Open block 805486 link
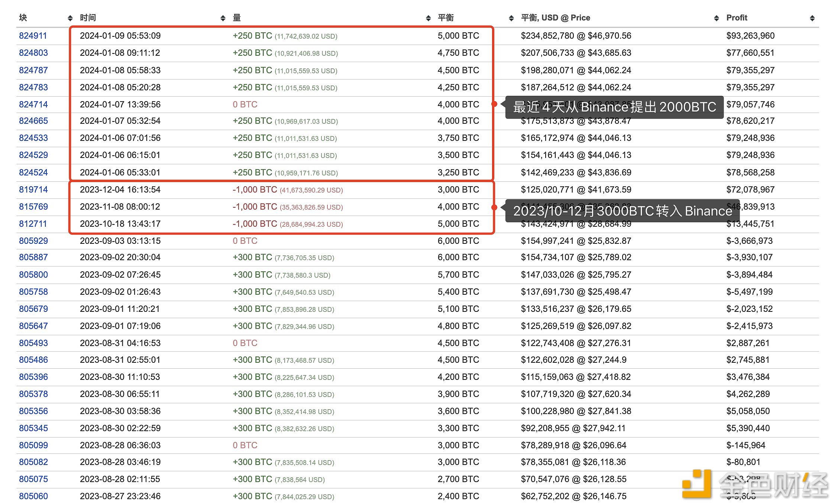834x504 pixels. click(33, 360)
